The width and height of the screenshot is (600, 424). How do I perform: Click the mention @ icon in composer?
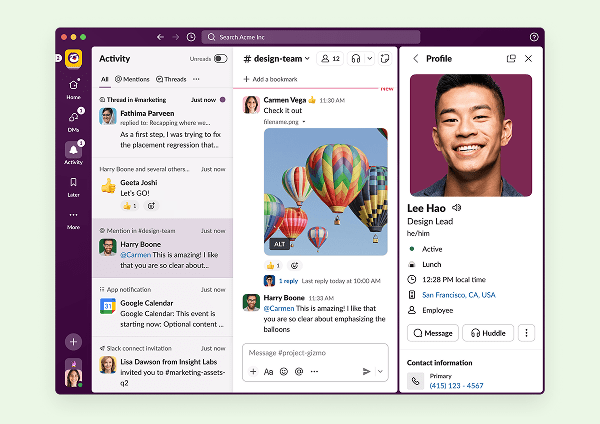tap(299, 371)
